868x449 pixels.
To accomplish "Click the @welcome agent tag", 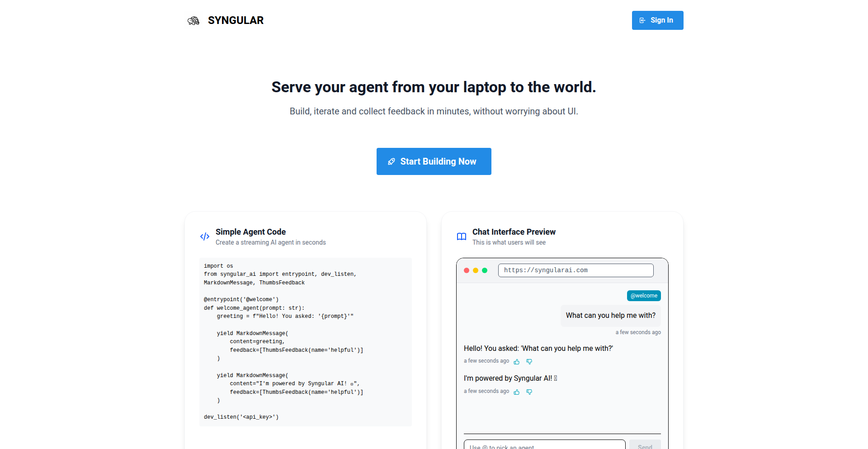I will tap(644, 296).
